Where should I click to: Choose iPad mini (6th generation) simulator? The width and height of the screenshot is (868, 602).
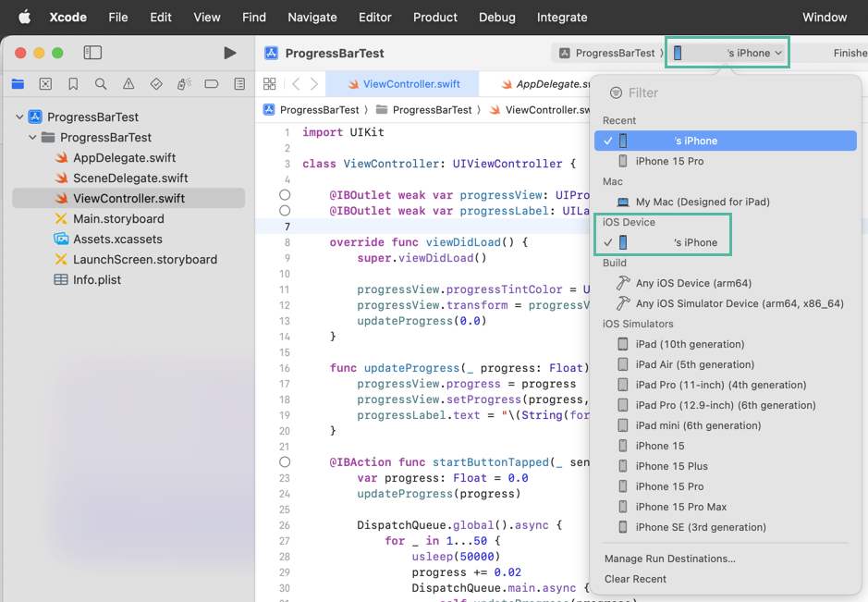pyautogui.click(x=725, y=425)
